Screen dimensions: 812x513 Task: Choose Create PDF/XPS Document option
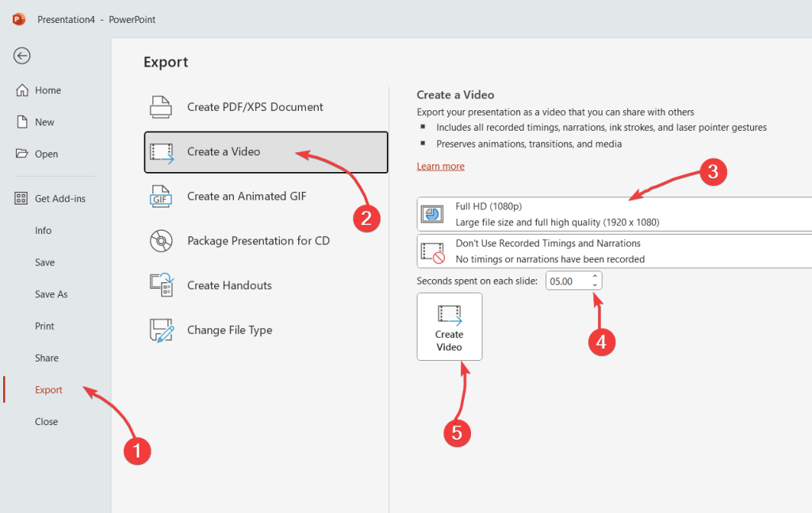(266, 107)
